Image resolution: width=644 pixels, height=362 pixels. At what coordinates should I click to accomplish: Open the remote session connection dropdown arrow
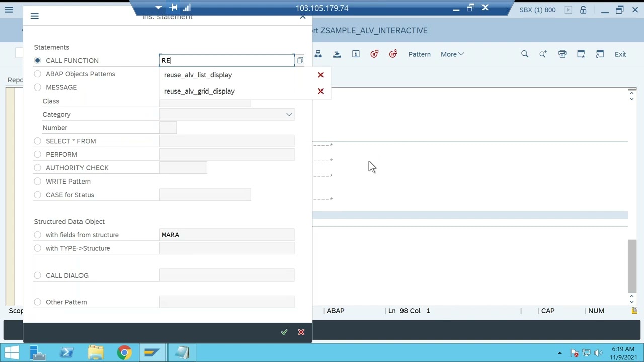(x=158, y=8)
